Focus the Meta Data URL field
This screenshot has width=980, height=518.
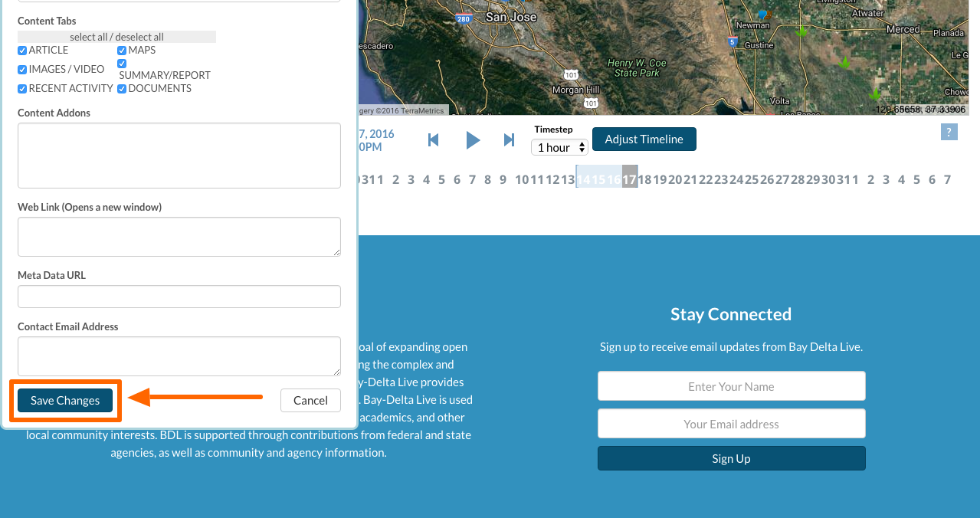[x=179, y=297]
